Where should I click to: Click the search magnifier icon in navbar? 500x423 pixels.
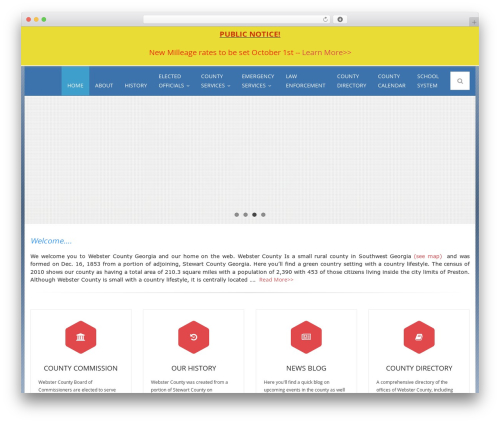click(x=460, y=81)
